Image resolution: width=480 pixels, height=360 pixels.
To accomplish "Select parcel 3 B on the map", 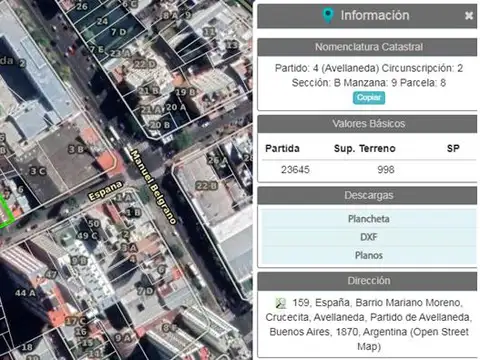I will tap(76, 149).
